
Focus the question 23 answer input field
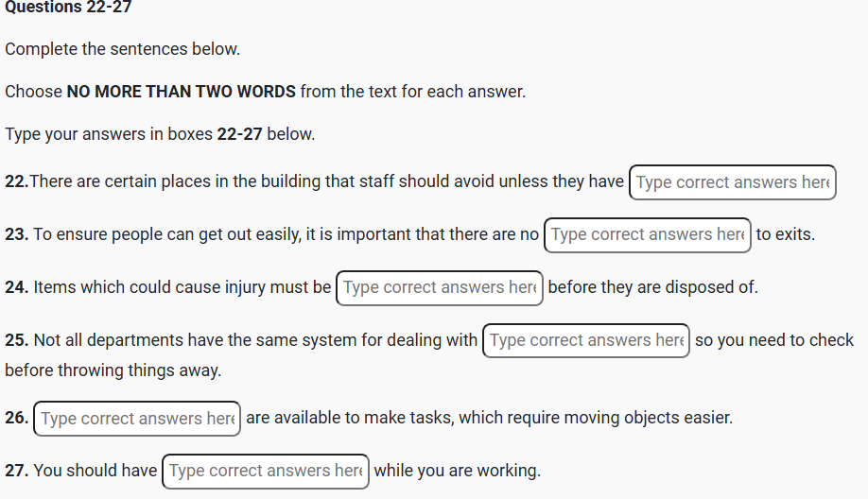tap(648, 234)
